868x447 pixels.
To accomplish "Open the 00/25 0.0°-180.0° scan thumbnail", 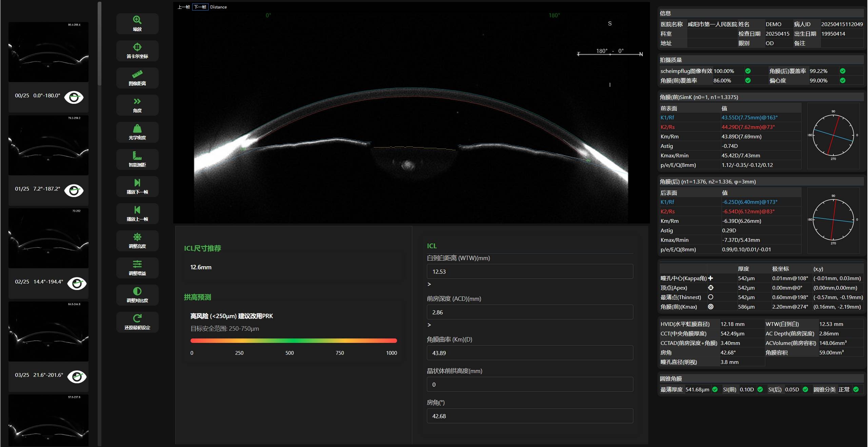I will point(48,52).
